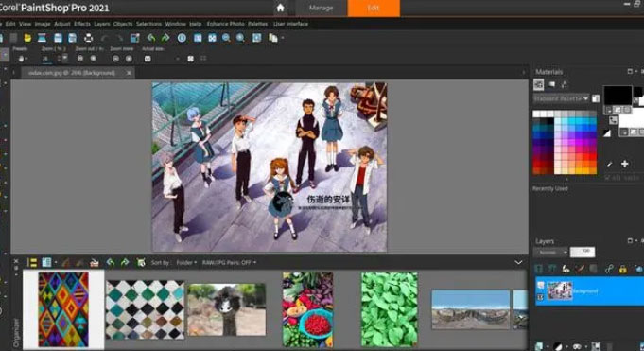Collapse Organizer with chevron arrow
The width and height of the screenshot is (644, 351).
tap(518, 262)
